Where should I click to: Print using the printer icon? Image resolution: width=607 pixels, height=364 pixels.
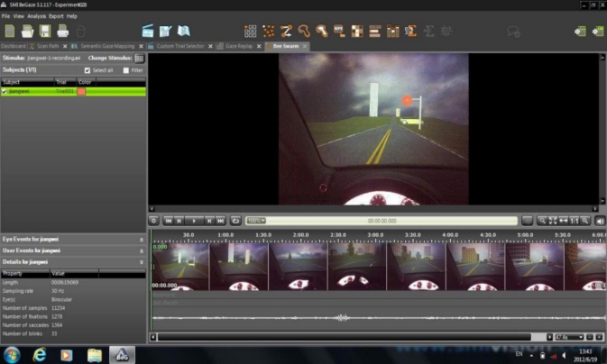(63, 31)
